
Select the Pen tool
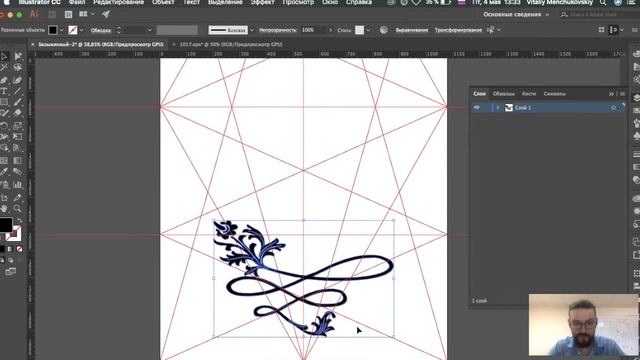click(x=4, y=80)
